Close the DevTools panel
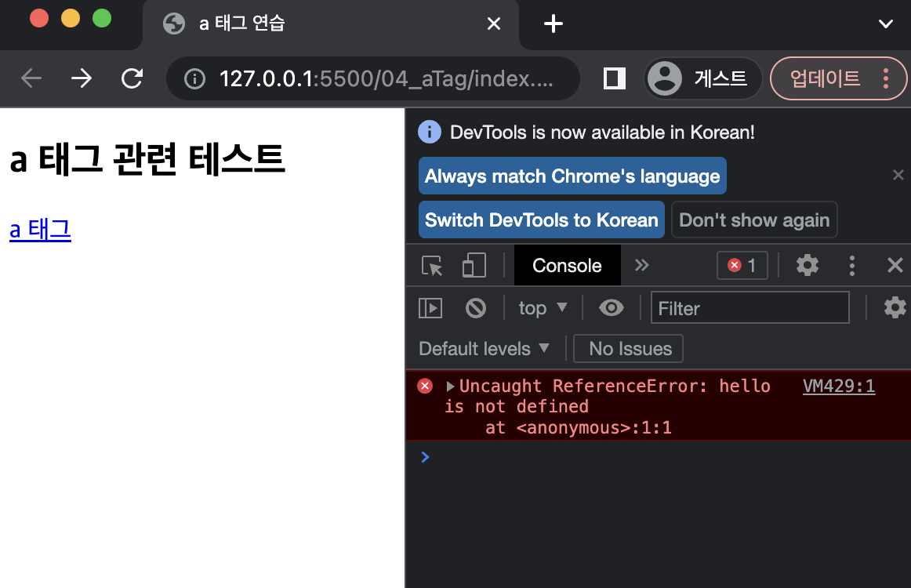This screenshot has height=588, width=911. tap(895, 266)
